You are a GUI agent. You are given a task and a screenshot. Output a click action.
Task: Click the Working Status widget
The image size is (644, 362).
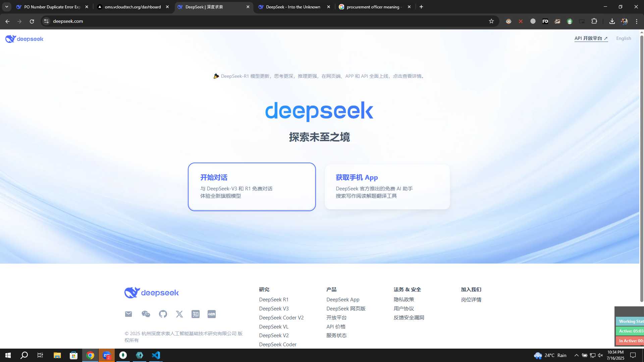click(x=630, y=321)
